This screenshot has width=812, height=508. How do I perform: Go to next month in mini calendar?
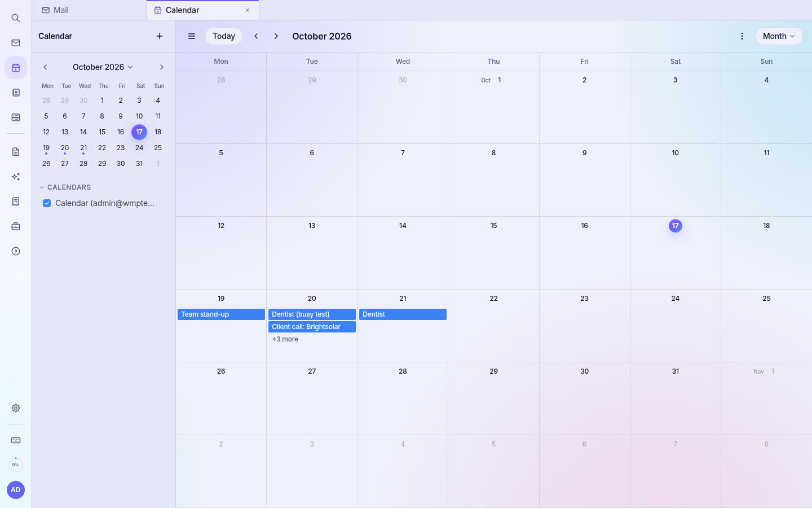[162, 67]
